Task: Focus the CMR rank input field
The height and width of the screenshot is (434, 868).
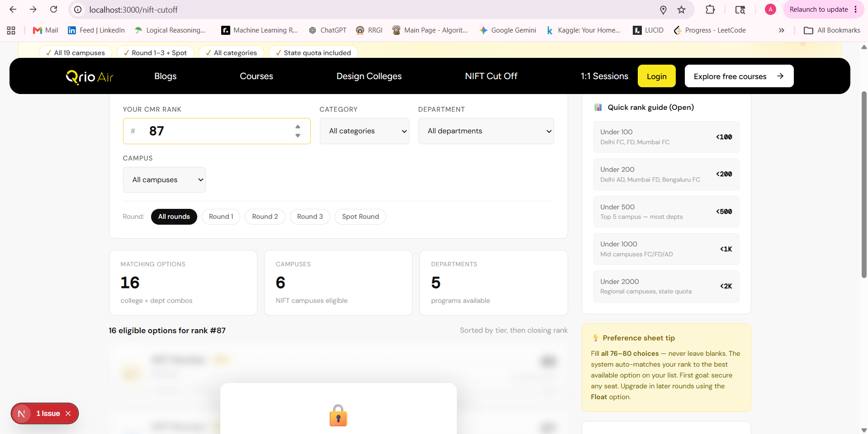Action: [217, 131]
